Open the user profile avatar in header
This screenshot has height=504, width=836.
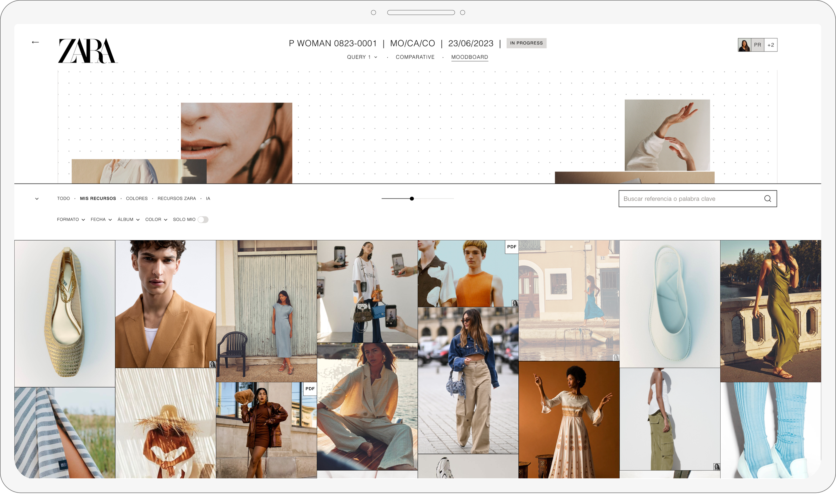click(x=744, y=45)
